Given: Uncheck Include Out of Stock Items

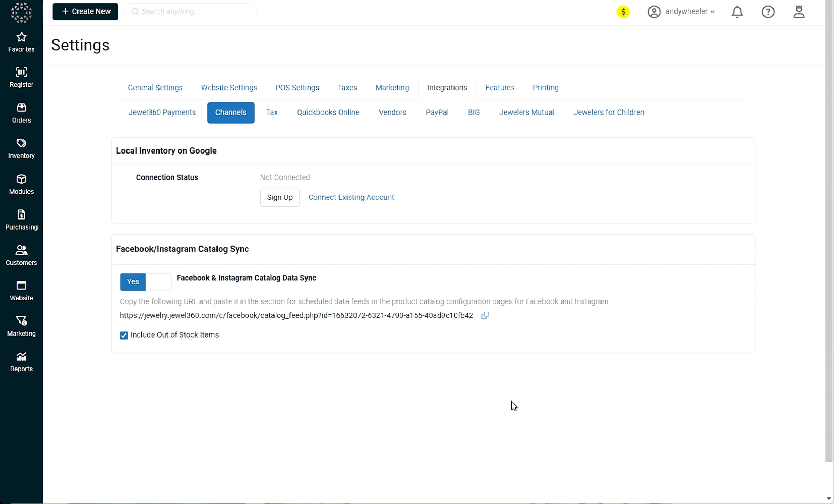Looking at the screenshot, I should pos(124,335).
